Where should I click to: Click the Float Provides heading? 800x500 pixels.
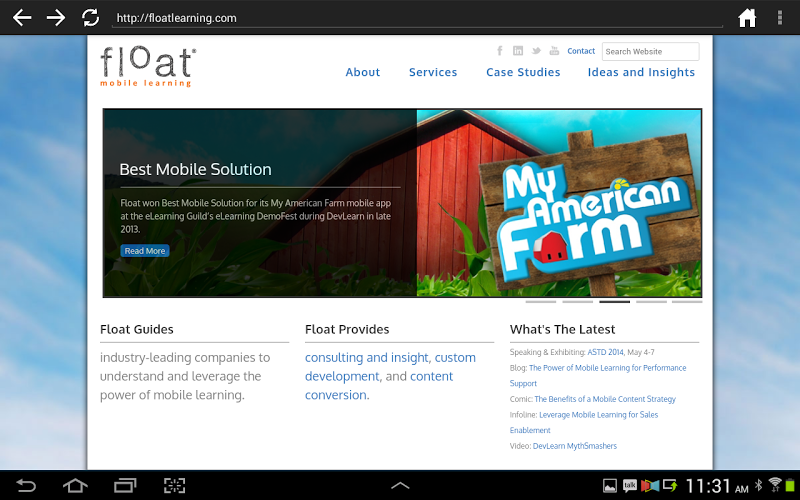coord(347,330)
